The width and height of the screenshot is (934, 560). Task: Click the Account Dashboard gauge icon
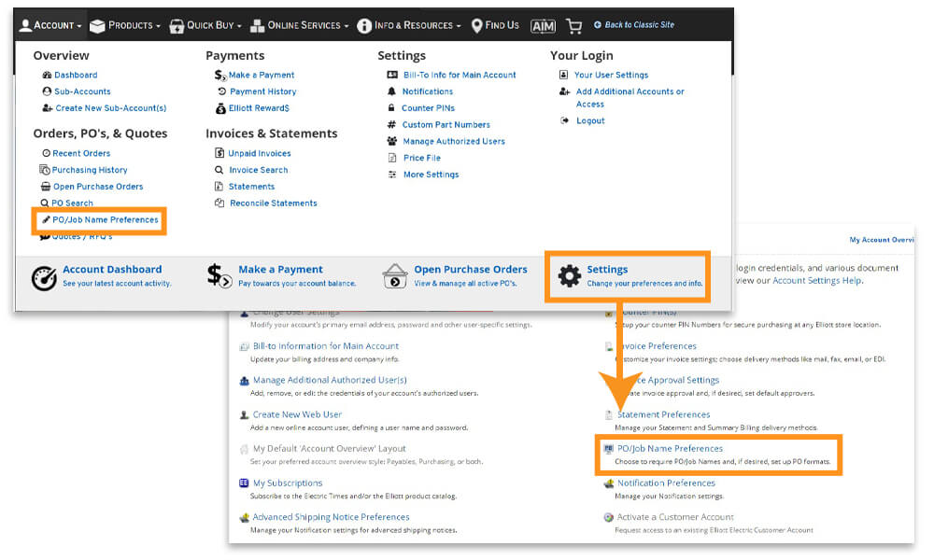point(44,278)
